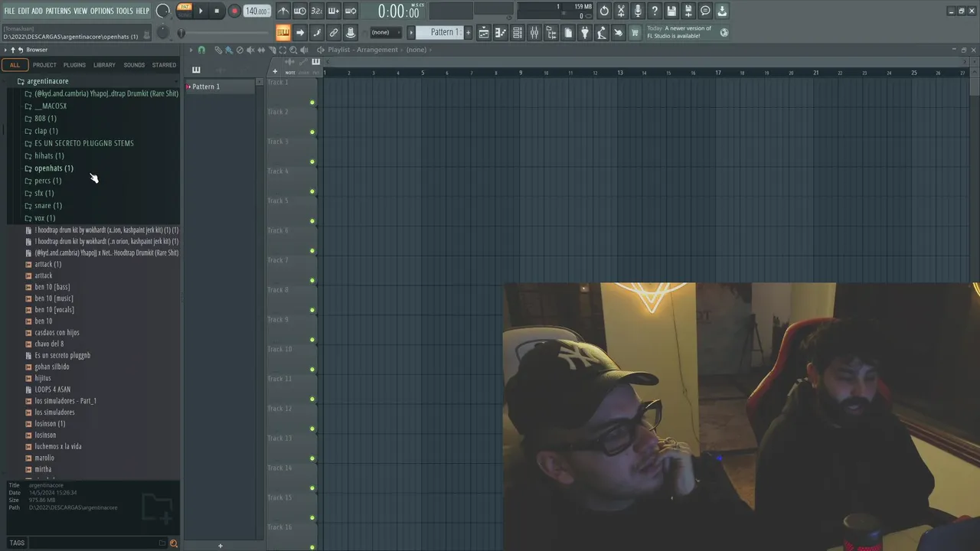This screenshot has width=980, height=551.
Task: Select the 'chavo del 8' project file
Action: tap(49, 344)
